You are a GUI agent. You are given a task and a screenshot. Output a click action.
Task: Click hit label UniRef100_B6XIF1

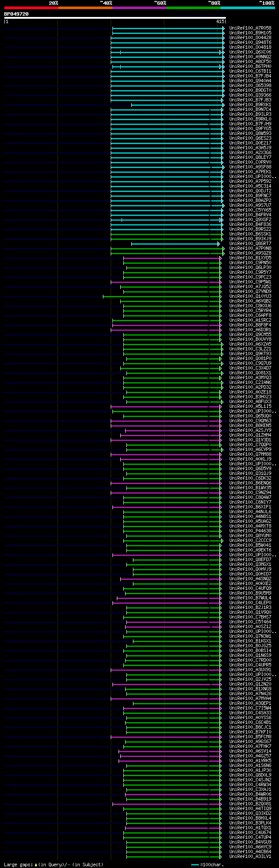[250, 507]
